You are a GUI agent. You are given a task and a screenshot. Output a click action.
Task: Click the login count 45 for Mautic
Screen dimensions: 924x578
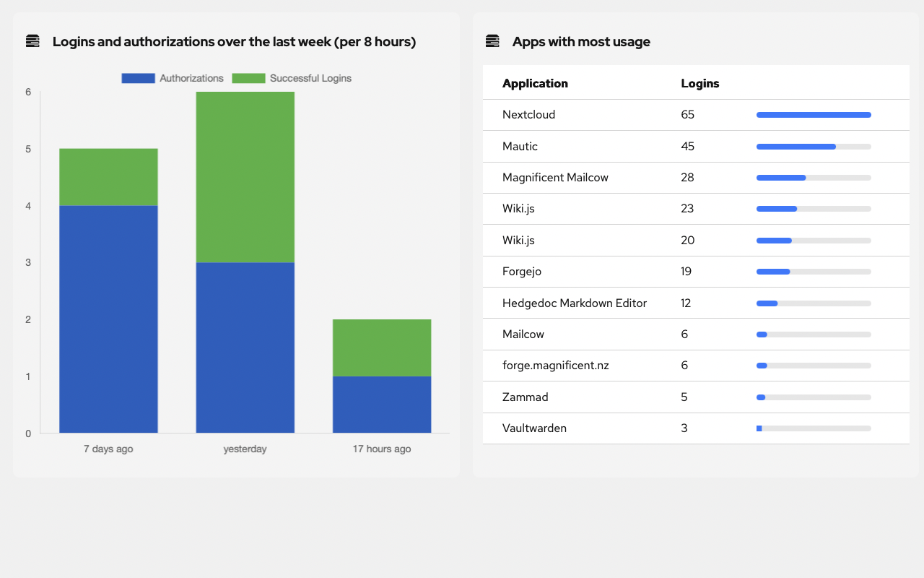[x=688, y=147]
